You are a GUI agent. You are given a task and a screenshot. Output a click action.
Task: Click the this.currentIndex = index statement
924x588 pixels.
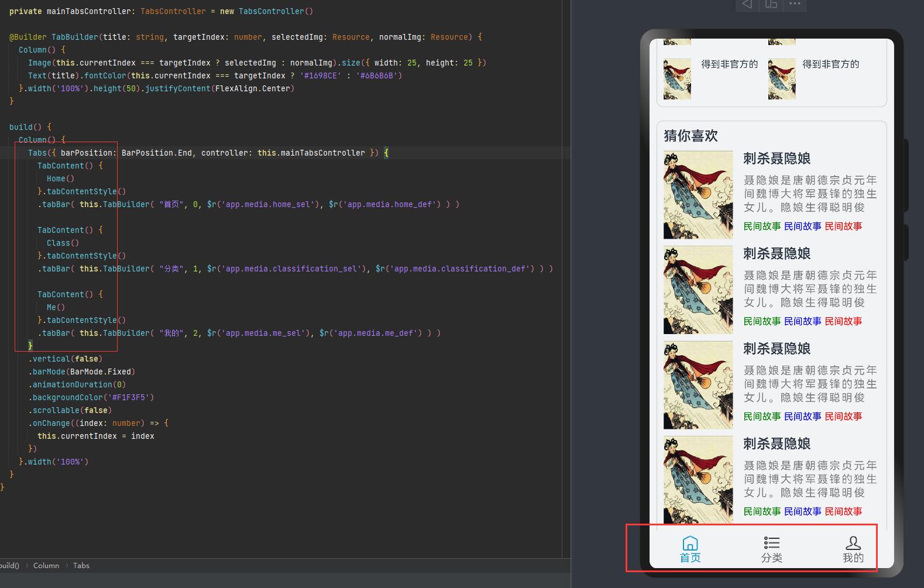96,436
